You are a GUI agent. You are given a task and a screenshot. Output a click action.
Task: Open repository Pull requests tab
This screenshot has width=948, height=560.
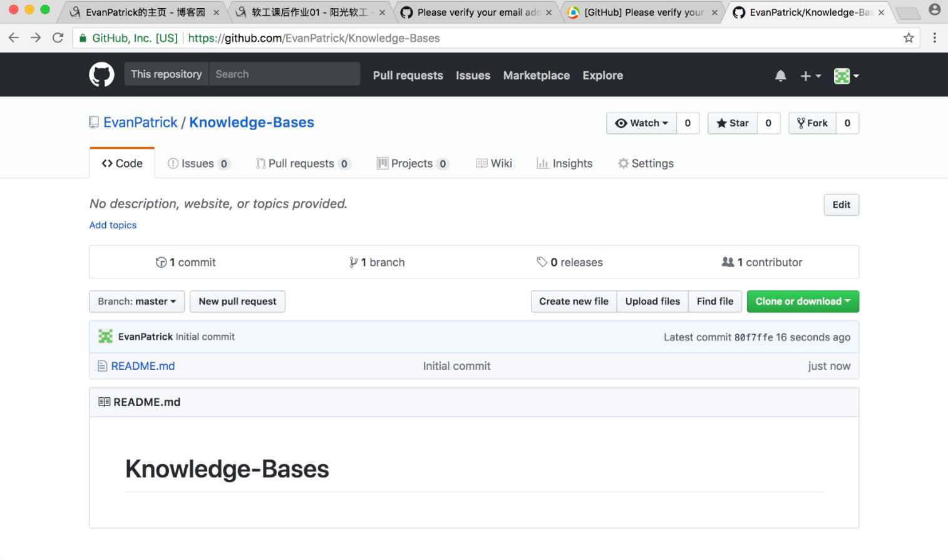point(303,163)
